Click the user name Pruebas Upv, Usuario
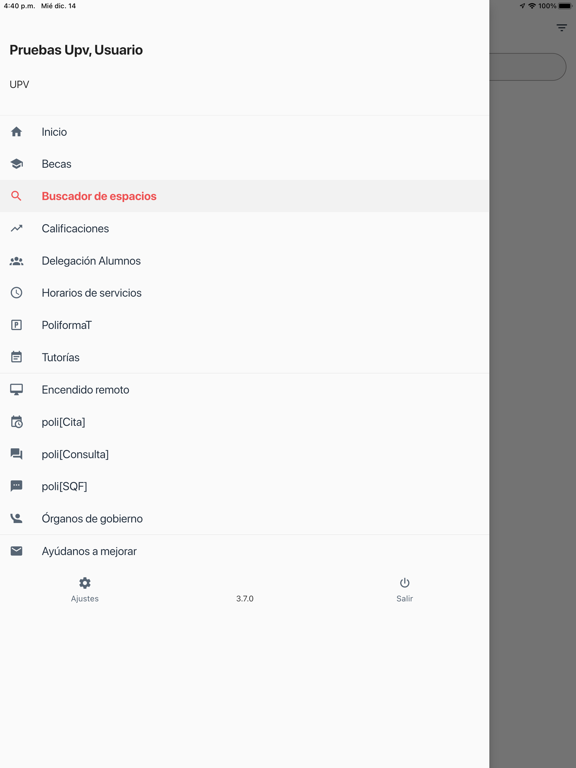Screen dimensions: 576x768 point(76,50)
